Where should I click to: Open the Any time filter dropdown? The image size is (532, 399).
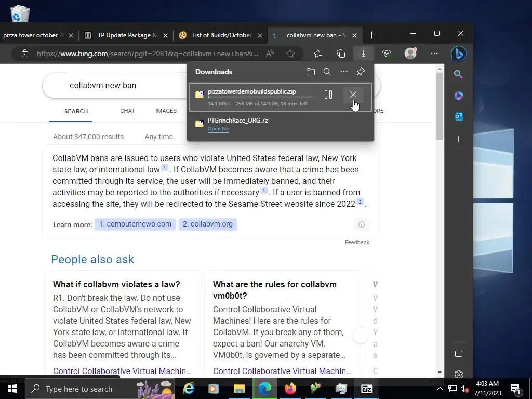[x=158, y=137]
